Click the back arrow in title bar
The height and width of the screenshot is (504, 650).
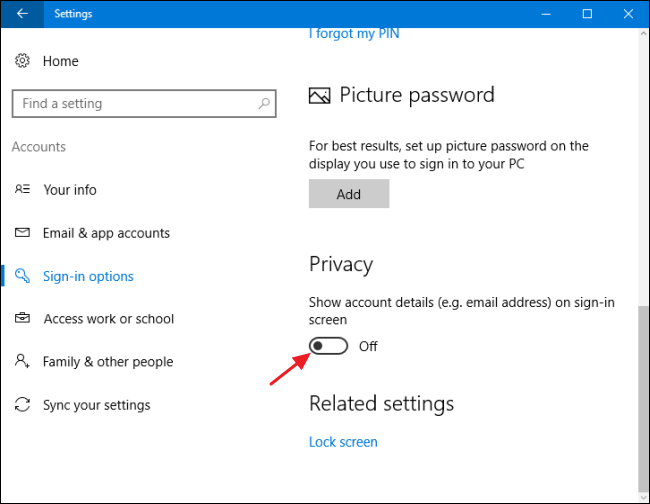click(22, 13)
